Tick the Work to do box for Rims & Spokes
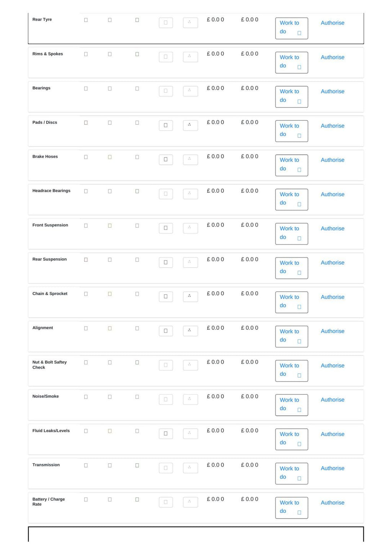 coord(299,67)
